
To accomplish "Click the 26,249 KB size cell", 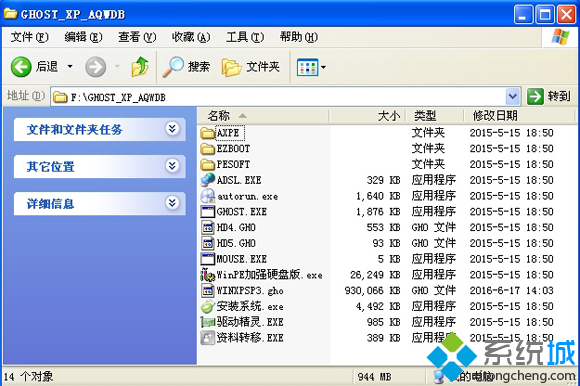I will coord(375,275).
